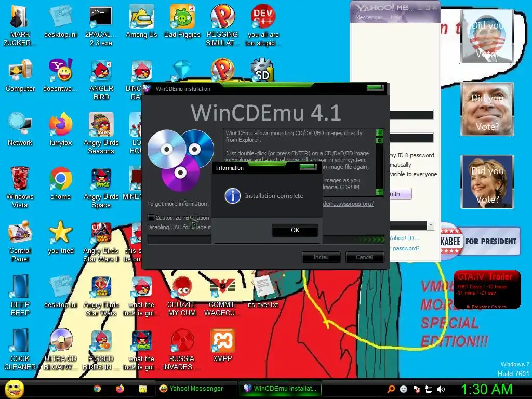
Task: Launch the ANGER BIRD shortcut
Action: [x=101, y=79]
